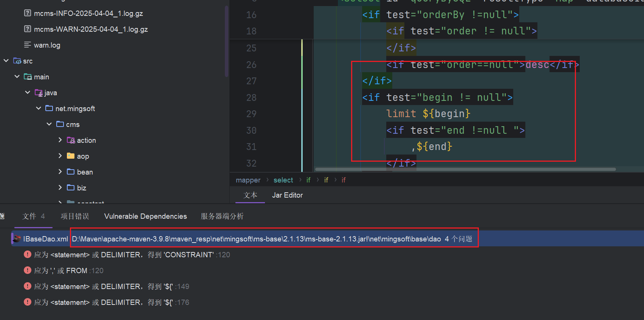Image resolution: width=644 pixels, height=320 pixels.
Task: Click the action package icon
Action: 71,140
